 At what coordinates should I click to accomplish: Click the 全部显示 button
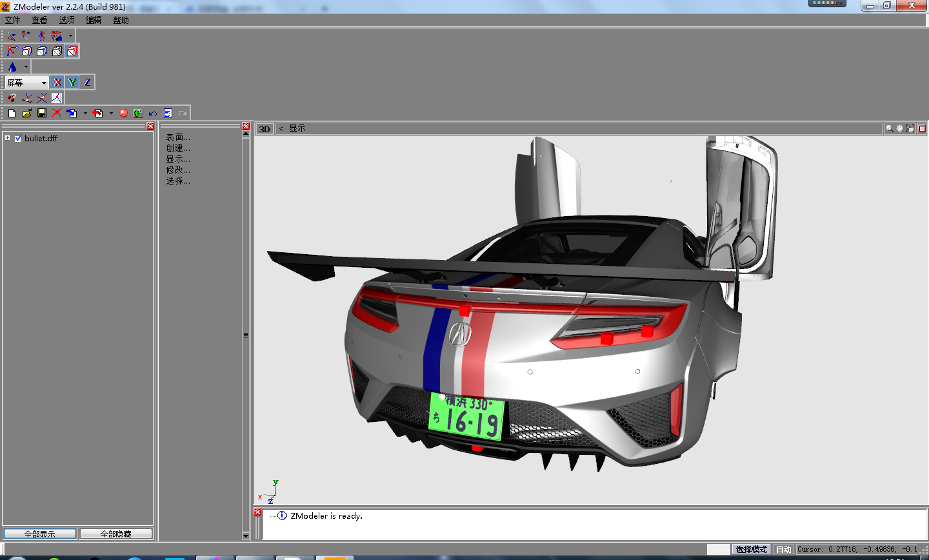(x=40, y=534)
